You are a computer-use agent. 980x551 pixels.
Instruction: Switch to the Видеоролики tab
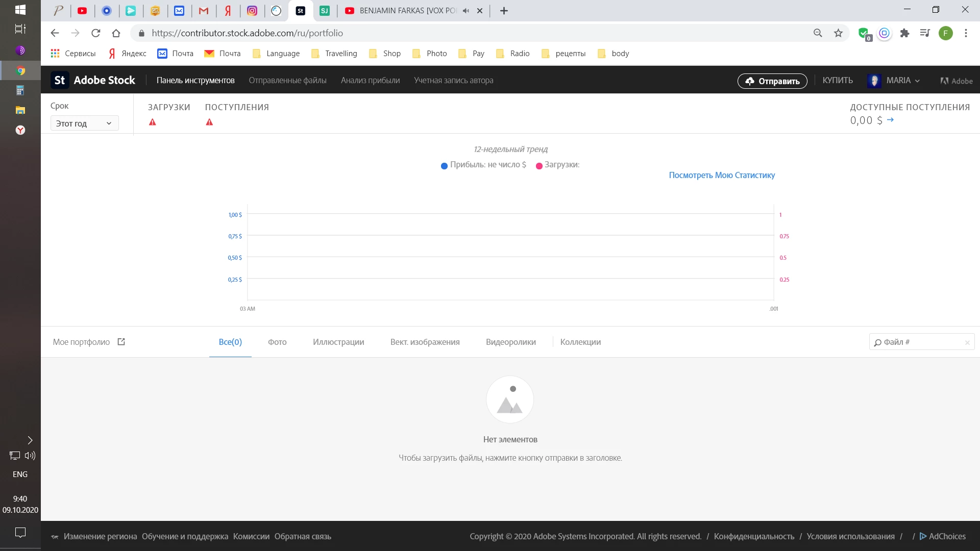point(510,342)
